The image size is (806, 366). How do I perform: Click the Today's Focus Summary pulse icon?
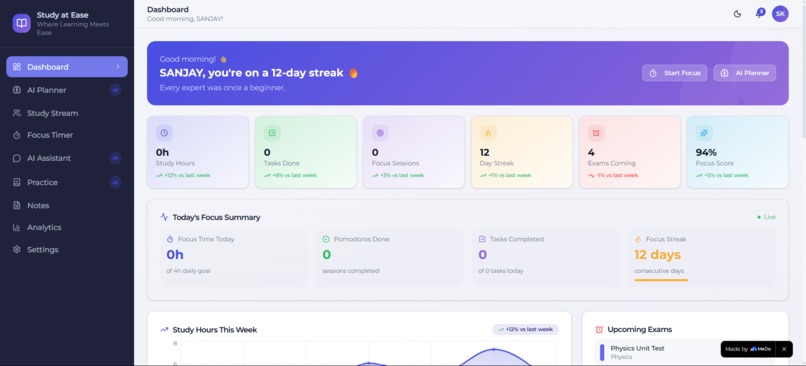pyautogui.click(x=164, y=217)
